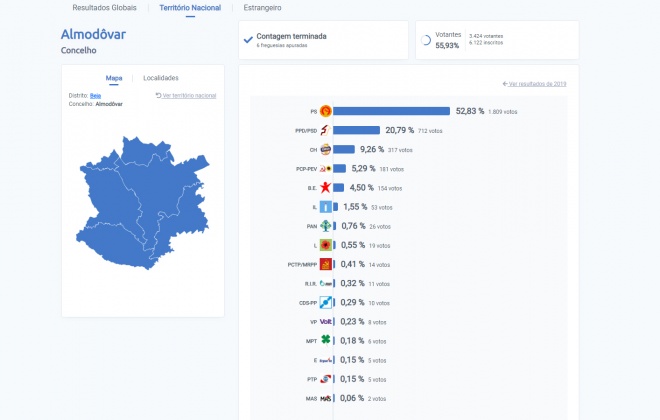Click the PAN party logo icon
The image size is (660, 420).
pos(325,226)
